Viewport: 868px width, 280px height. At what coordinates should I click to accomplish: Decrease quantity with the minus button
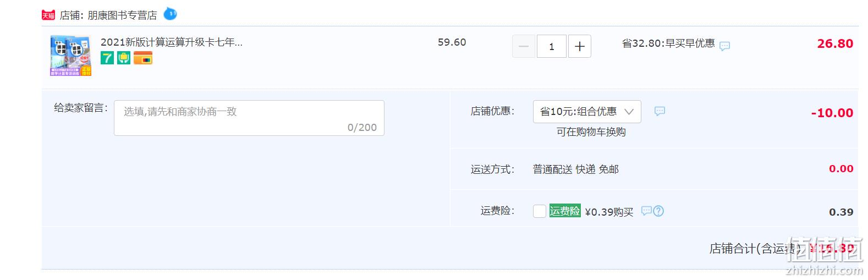tap(524, 46)
